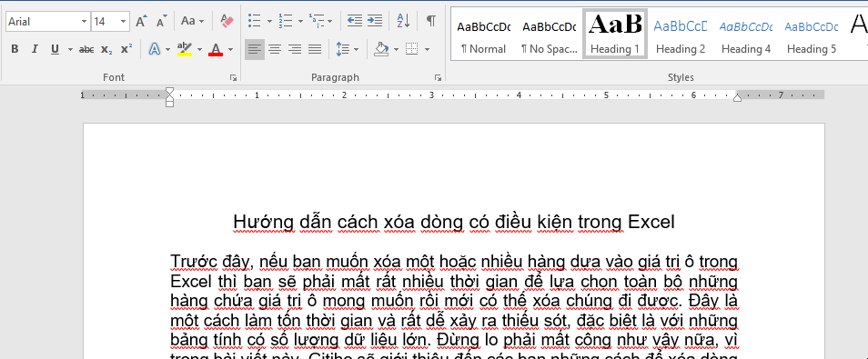Screen dimensions: 868x359
Task: Click the Increase Font Size icon
Action: point(141,22)
